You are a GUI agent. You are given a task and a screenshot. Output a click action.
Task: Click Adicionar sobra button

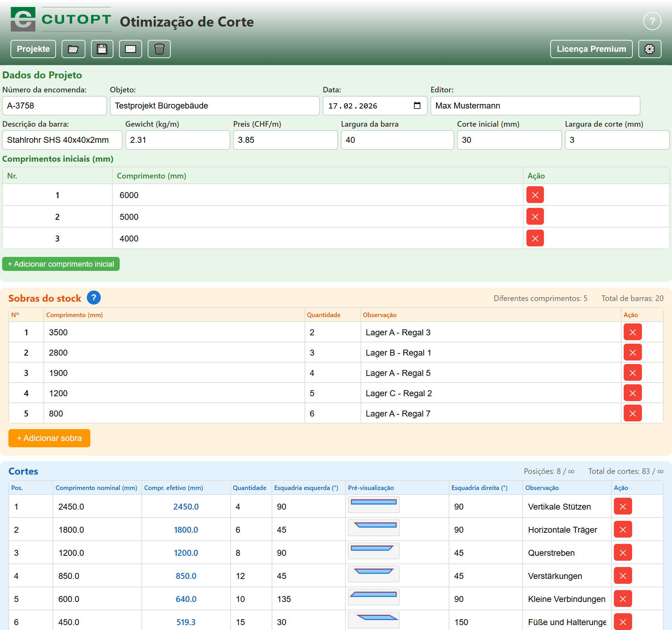[x=49, y=438]
